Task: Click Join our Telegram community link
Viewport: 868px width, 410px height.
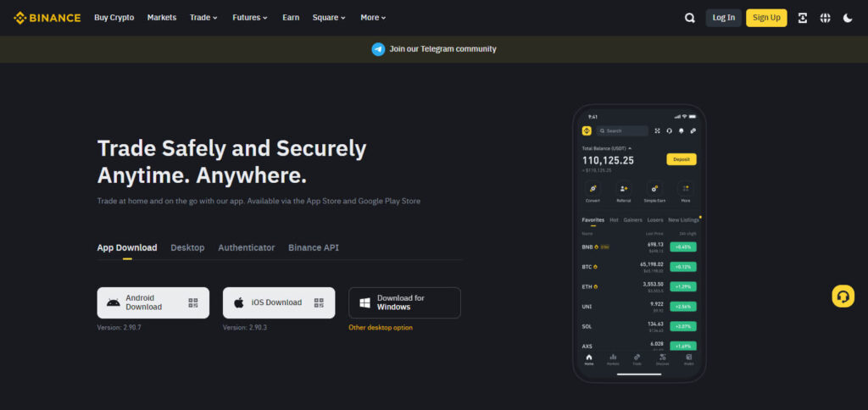Action: tap(442, 49)
